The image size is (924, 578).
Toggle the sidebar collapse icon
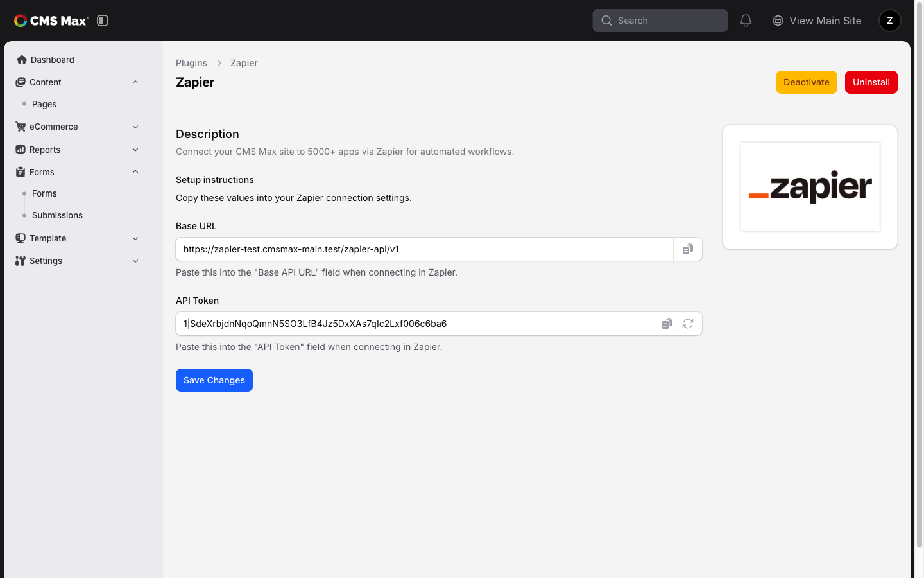click(103, 21)
